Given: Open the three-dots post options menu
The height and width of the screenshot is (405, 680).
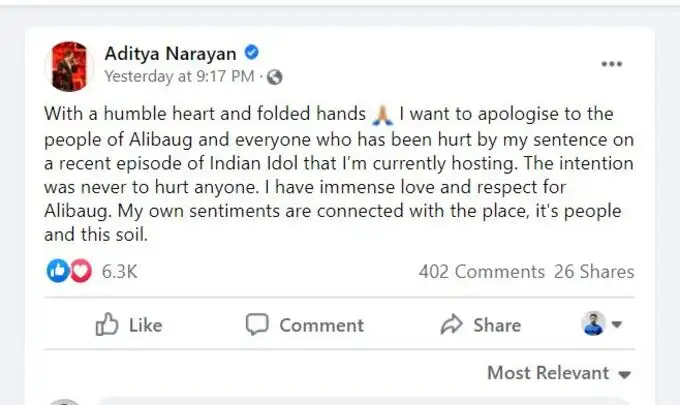Looking at the screenshot, I should (x=611, y=64).
